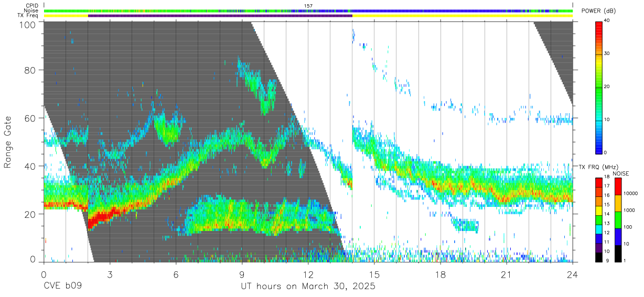The width and height of the screenshot is (644, 297).
Task: Click the UT hours axis tick '18'
Action: click(441, 274)
